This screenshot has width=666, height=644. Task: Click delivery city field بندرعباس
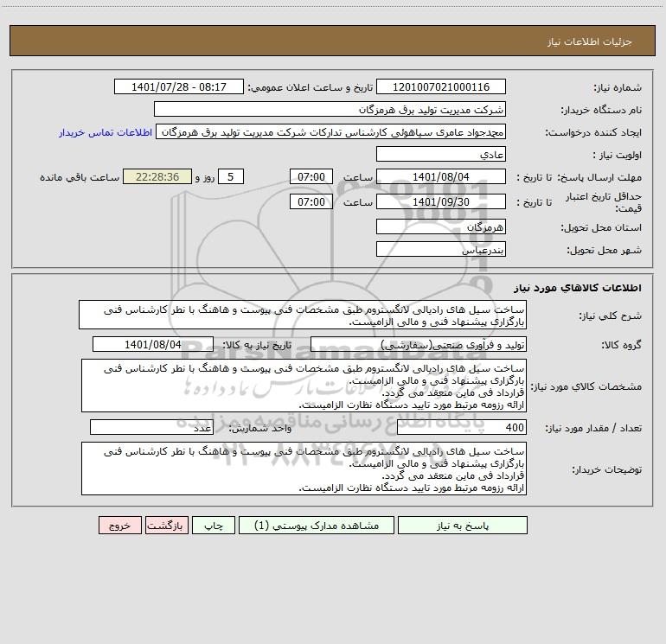441,249
